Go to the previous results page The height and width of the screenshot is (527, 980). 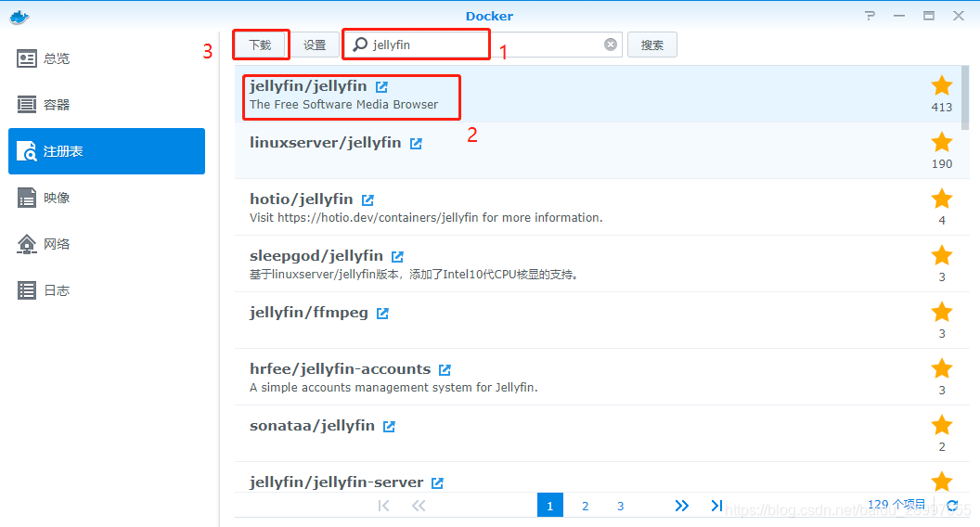419,506
